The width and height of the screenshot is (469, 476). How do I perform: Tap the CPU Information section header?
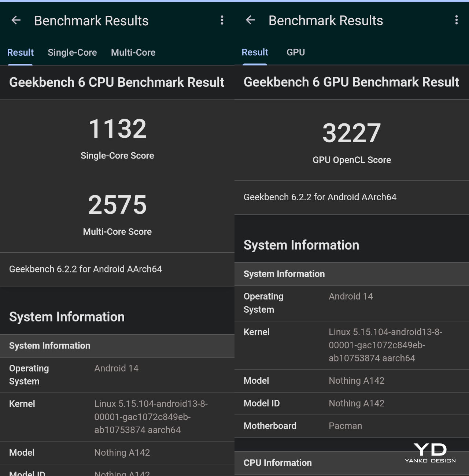[x=278, y=463]
